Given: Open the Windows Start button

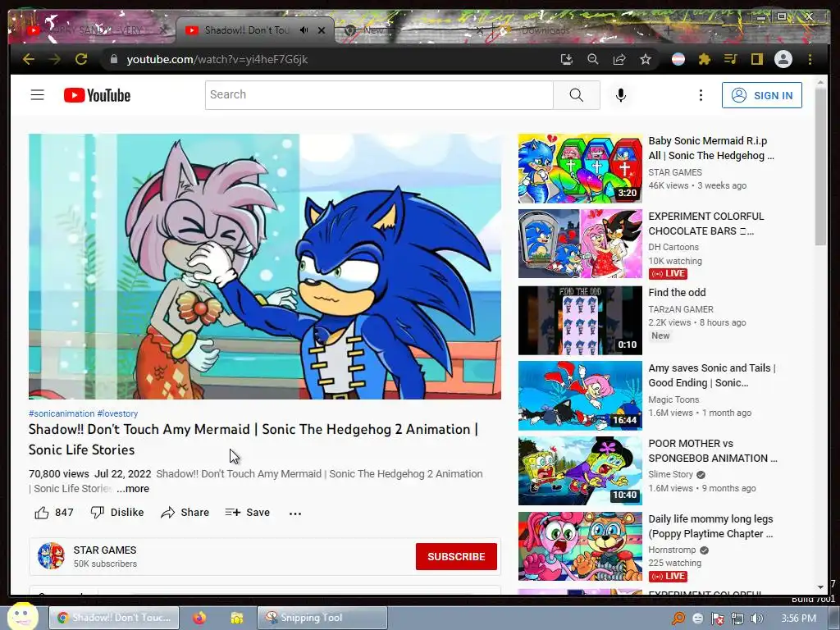Looking at the screenshot, I should pyautogui.click(x=22, y=616).
